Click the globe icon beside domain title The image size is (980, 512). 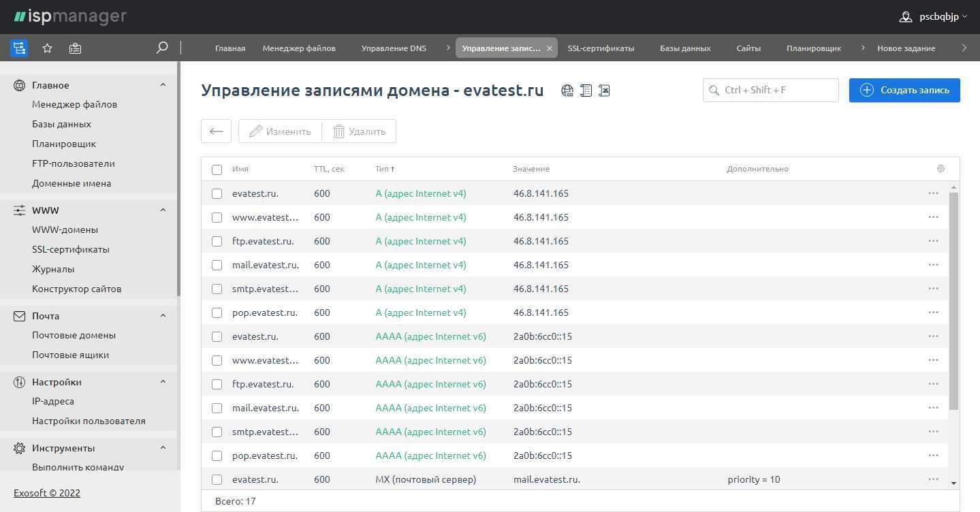click(x=567, y=91)
